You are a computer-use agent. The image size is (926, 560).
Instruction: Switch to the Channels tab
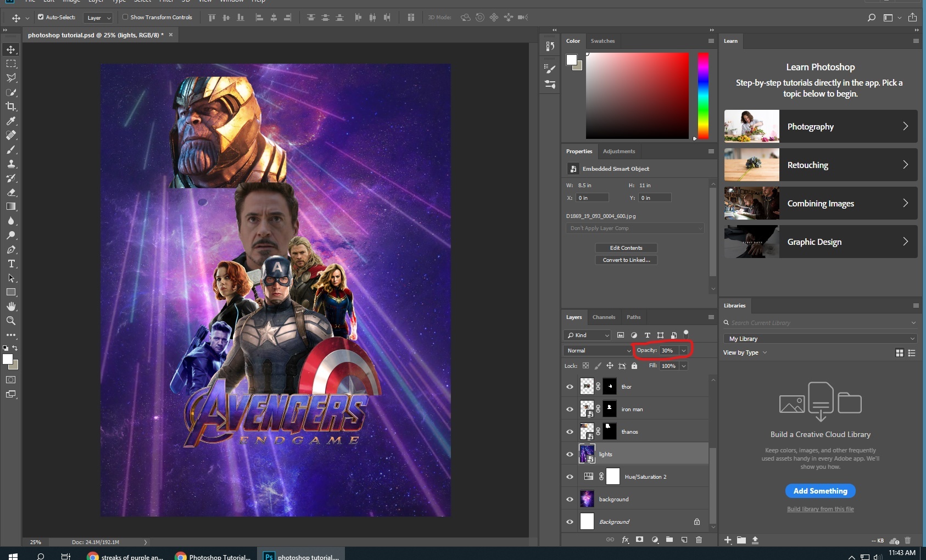pos(604,317)
